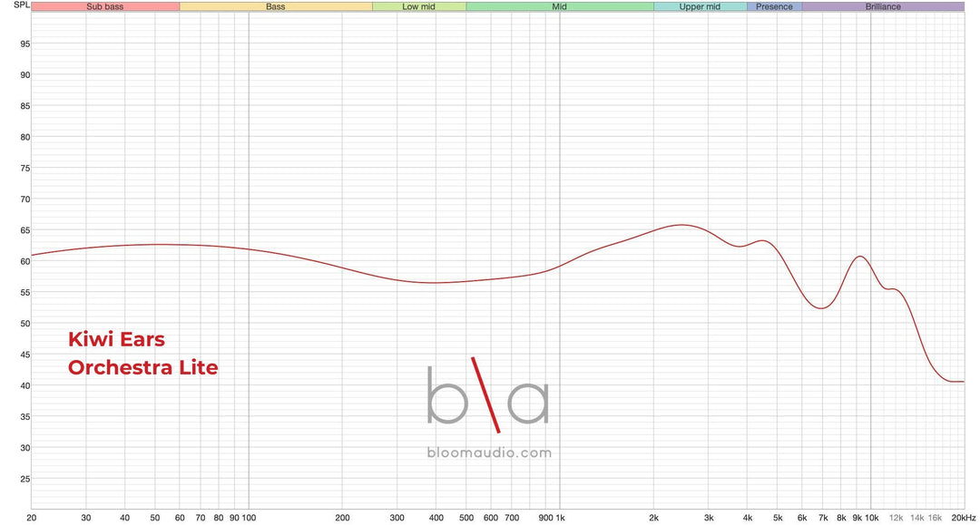The height and width of the screenshot is (525, 980).
Task: Click the 3k frequency axis tick label
Action: pyautogui.click(x=709, y=518)
